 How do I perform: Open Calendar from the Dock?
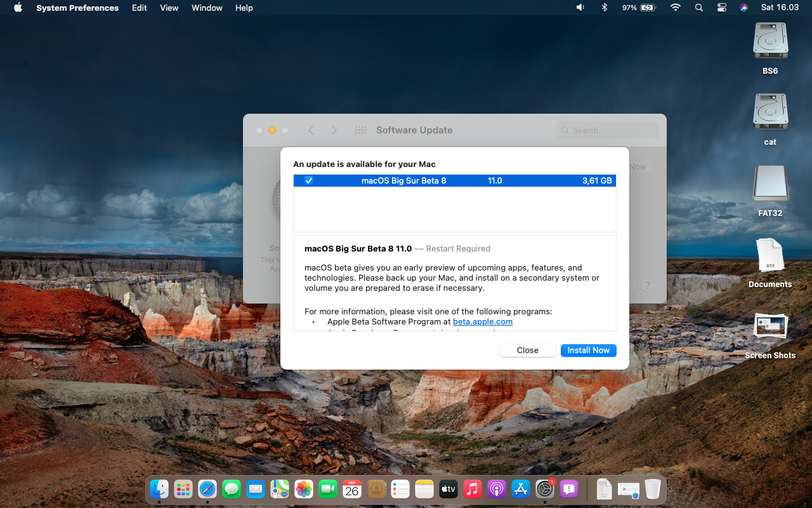click(x=352, y=489)
